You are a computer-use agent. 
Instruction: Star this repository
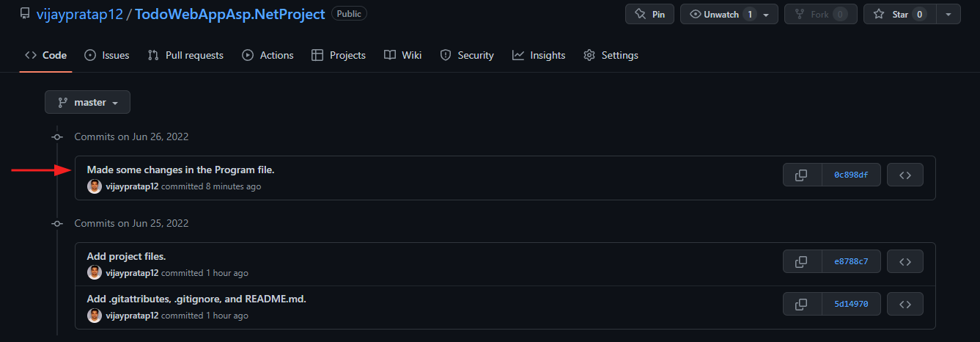(900, 14)
